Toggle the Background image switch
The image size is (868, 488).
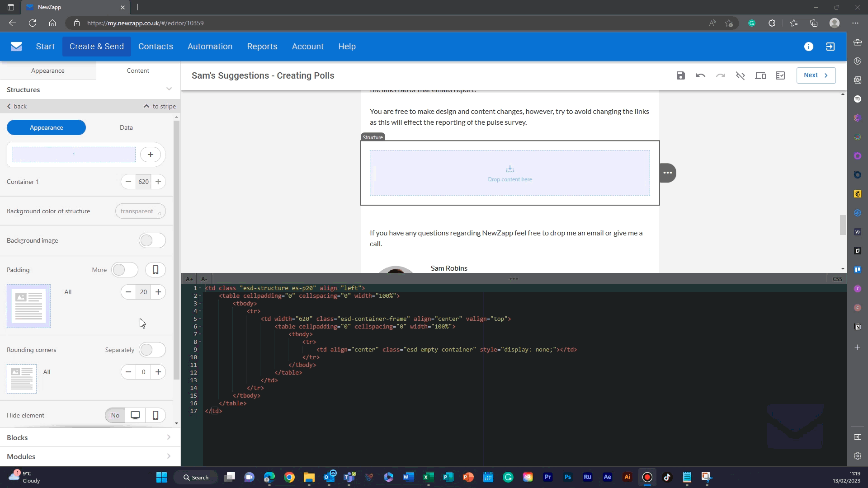pos(152,240)
